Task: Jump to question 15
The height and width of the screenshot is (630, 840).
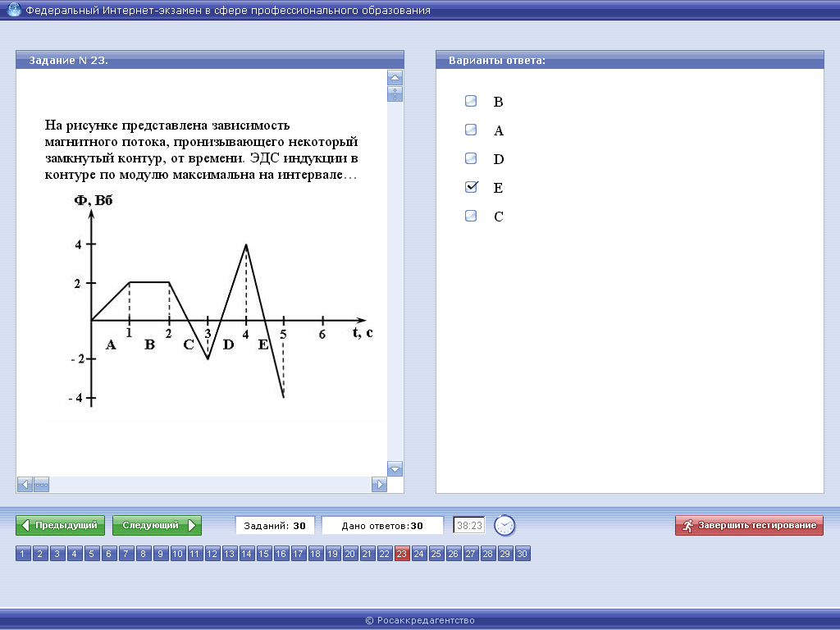Action: 263,554
